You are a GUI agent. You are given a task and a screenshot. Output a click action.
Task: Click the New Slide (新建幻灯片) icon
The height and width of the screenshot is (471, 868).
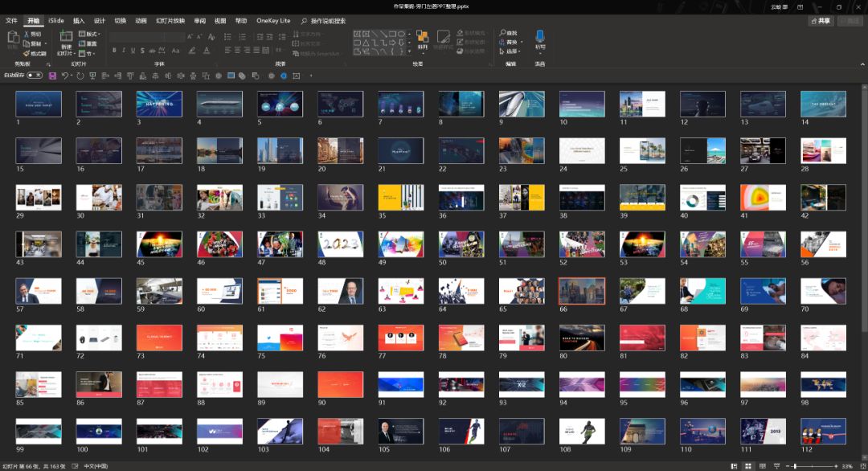pyautogui.click(x=66, y=37)
